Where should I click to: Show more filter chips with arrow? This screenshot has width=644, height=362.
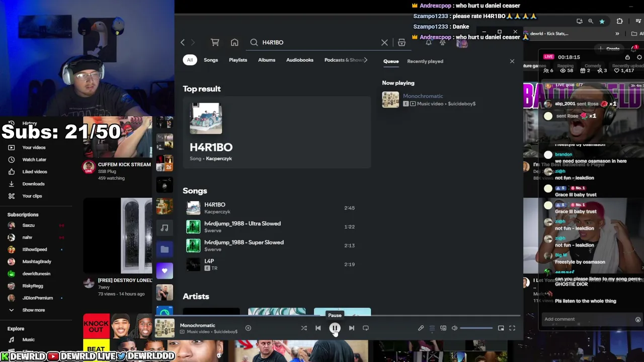pyautogui.click(x=366, y=60)
